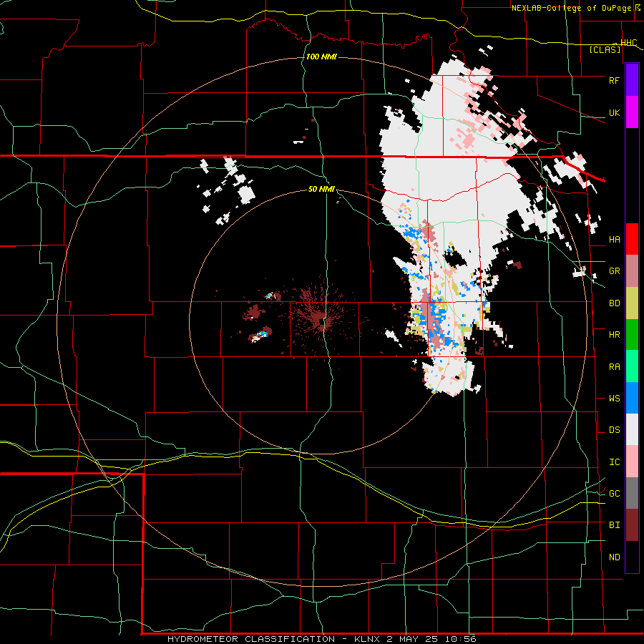The width and height of the screenshot is (644, 644).
Task: Pick the HR green legend swatch
Action: (632, 334)
